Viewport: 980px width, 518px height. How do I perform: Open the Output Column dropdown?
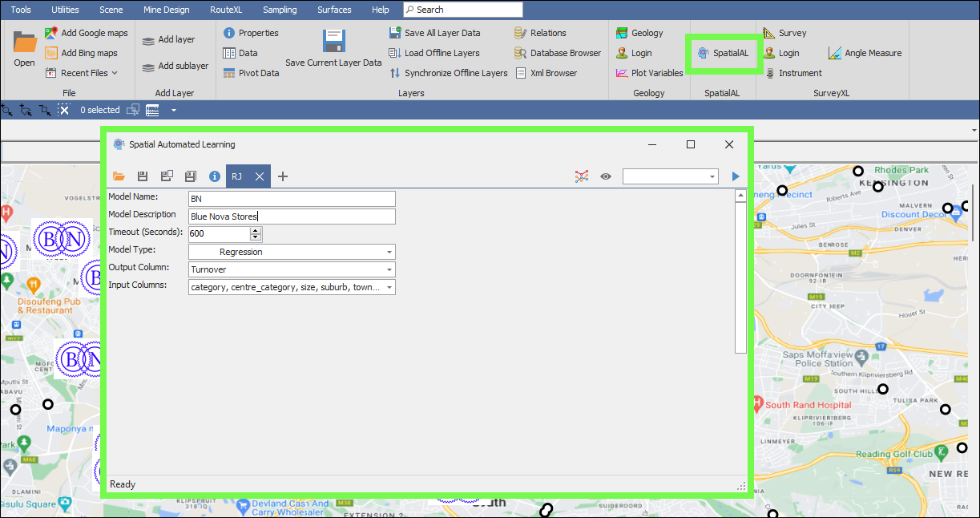click(x=389, y=269)
